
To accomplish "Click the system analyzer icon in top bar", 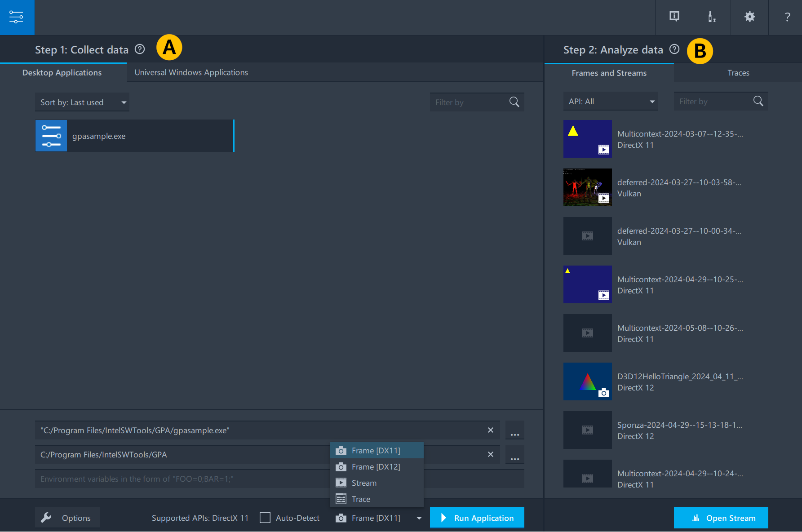I will pyautogui.click(x=712, y=17).
